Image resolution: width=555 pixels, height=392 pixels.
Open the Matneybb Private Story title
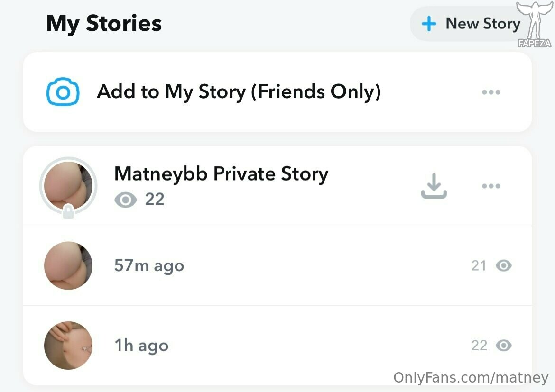pos(221,174)
